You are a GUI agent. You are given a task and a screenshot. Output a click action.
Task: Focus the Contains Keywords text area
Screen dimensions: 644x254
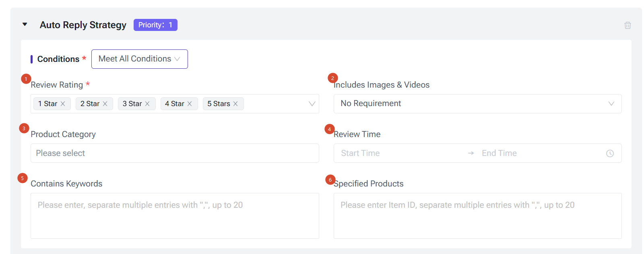[175, 216]
